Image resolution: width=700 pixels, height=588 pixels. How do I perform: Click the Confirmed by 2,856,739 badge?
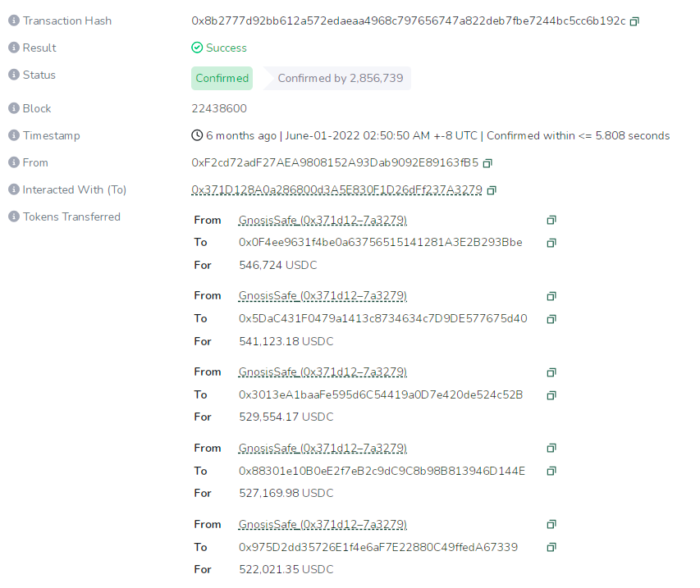tap(340, 79)
